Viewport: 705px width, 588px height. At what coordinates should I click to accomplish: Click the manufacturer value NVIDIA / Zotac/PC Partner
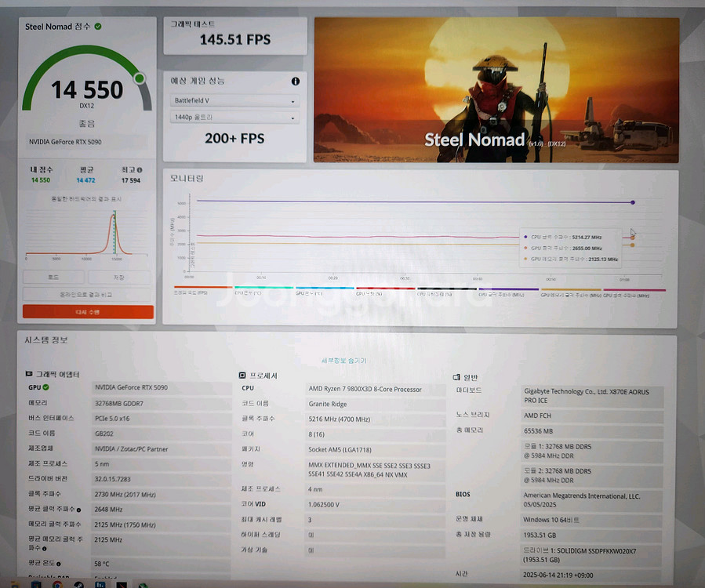click(131, 449)
